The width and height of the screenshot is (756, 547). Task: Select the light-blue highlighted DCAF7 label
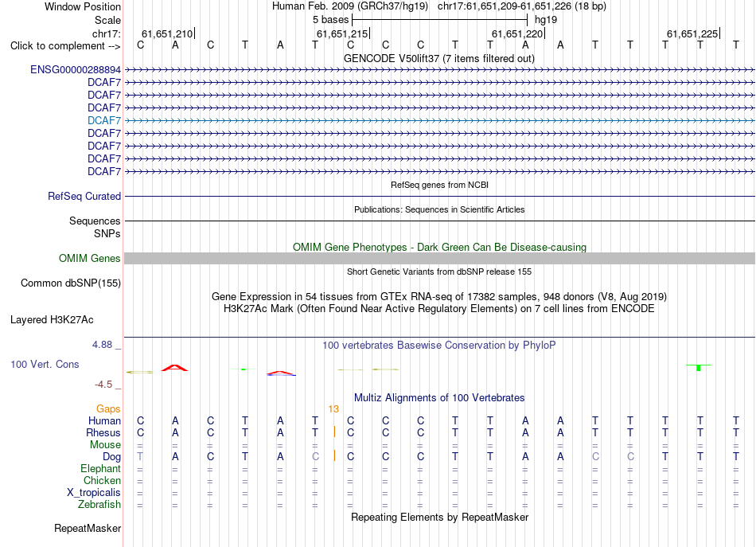104,120
